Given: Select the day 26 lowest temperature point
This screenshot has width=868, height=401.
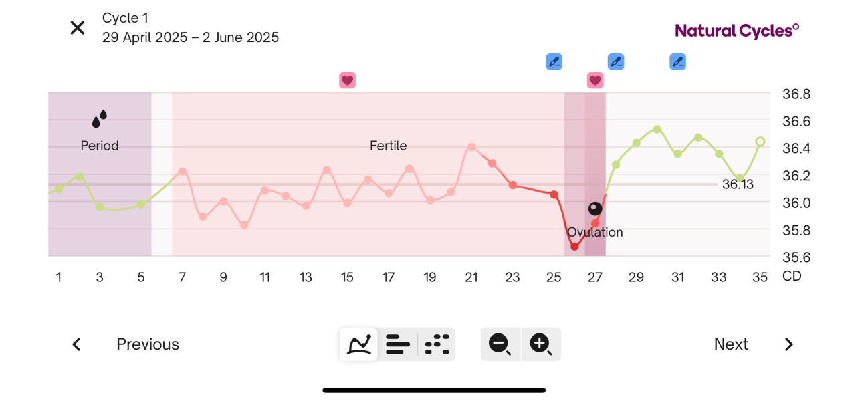Looking at the screenshot, I should [574, 247].
